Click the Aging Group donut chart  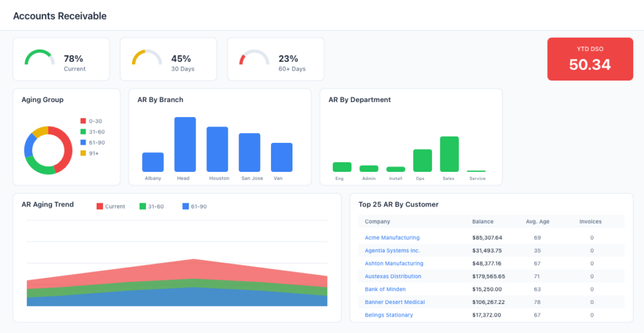[x=48, y=150]
